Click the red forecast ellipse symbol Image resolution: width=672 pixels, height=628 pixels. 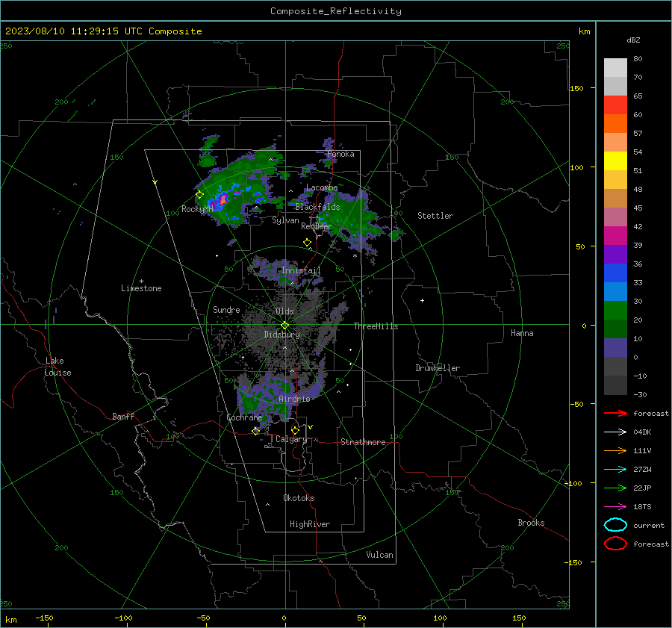click(x=615, y=544)
